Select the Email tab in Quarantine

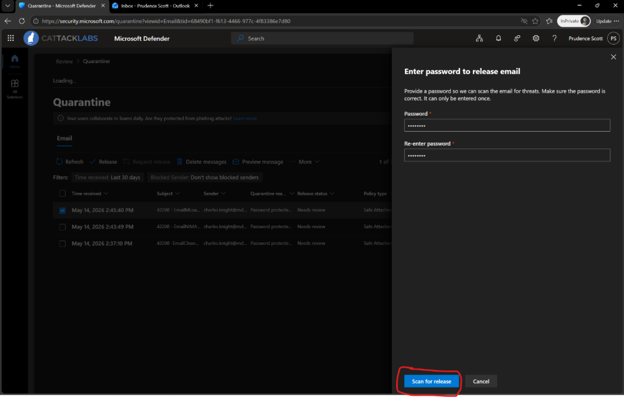[x=64, y=138]
